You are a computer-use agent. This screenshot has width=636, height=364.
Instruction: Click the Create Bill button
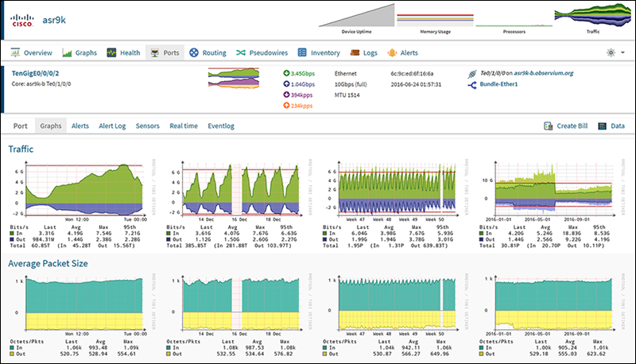point(565,126)
